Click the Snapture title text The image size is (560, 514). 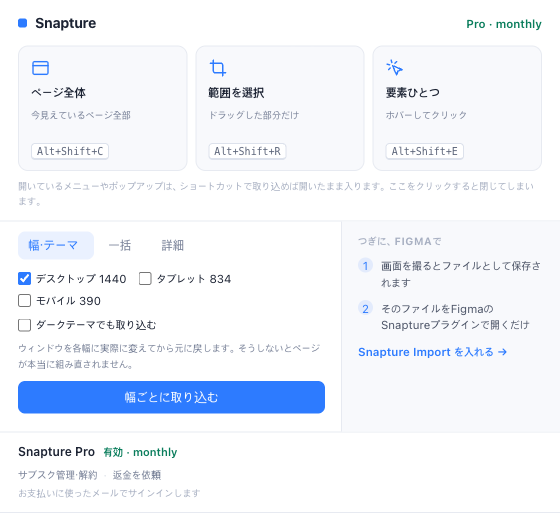coord(66,23)
